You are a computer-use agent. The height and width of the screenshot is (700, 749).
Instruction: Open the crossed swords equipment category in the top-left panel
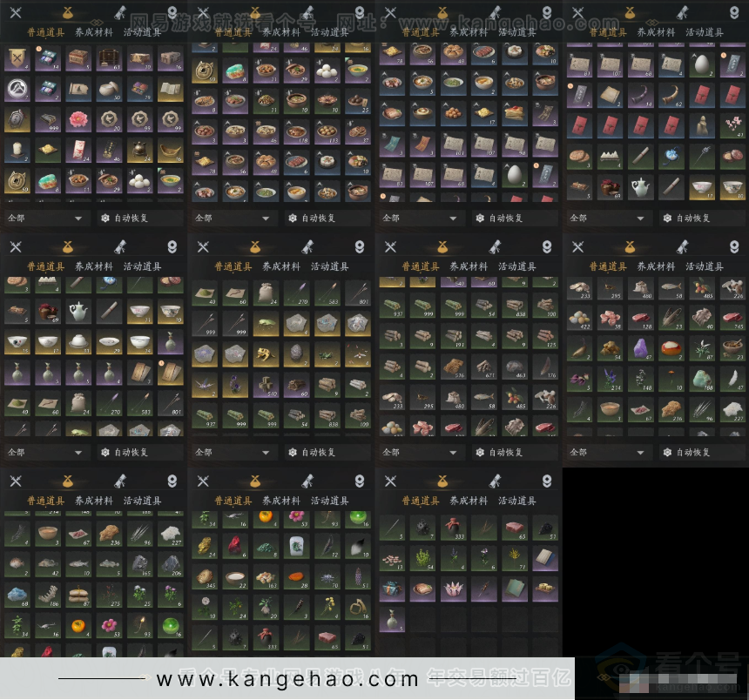point(15,13)
